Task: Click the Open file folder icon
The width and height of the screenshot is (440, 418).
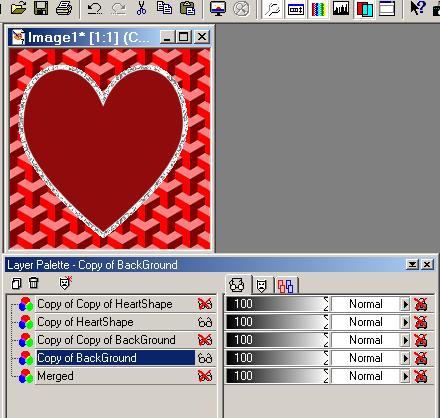Action: coord(18,8)
